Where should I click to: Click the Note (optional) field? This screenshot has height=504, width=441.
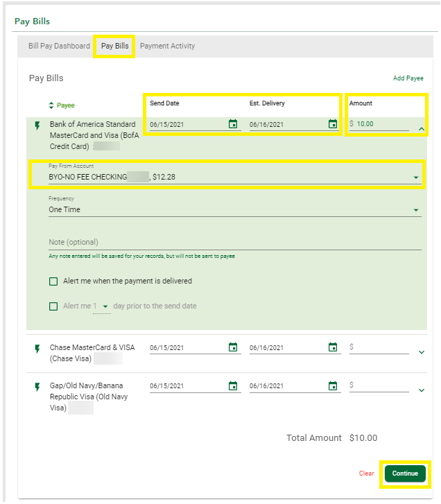tap(234, 243)
